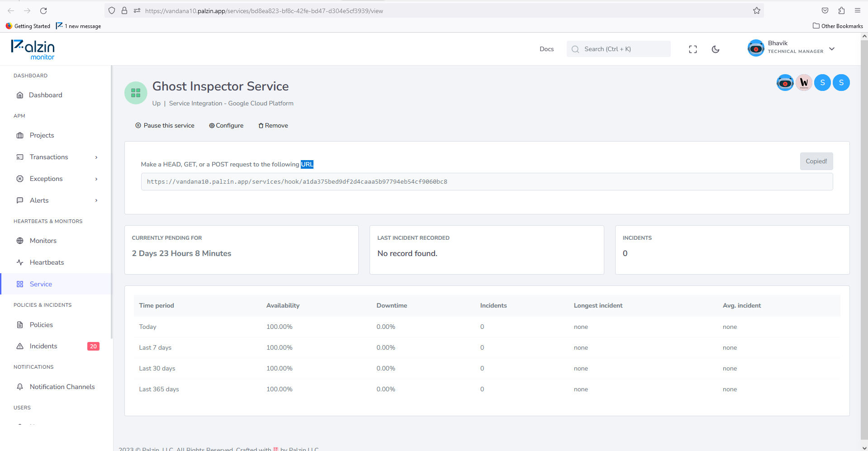
Task: Select the webhook URL field
Action: point(487,182)
